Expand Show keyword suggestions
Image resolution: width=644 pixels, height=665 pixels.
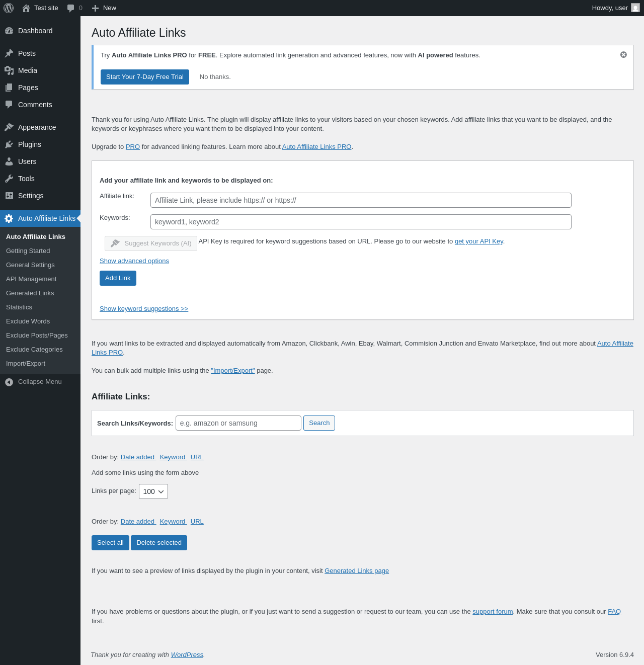pyautogui.click(x=144, y=309)
